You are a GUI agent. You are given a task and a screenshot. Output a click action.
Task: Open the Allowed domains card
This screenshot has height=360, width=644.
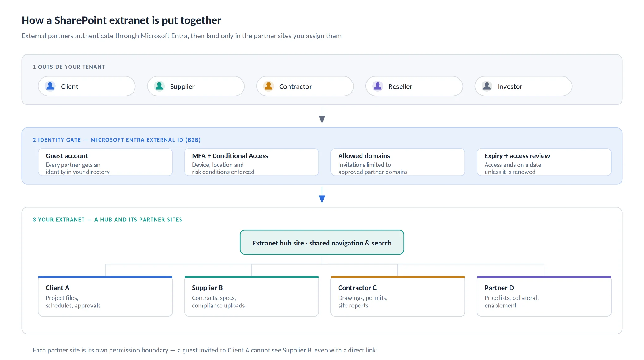click(398, 162)
